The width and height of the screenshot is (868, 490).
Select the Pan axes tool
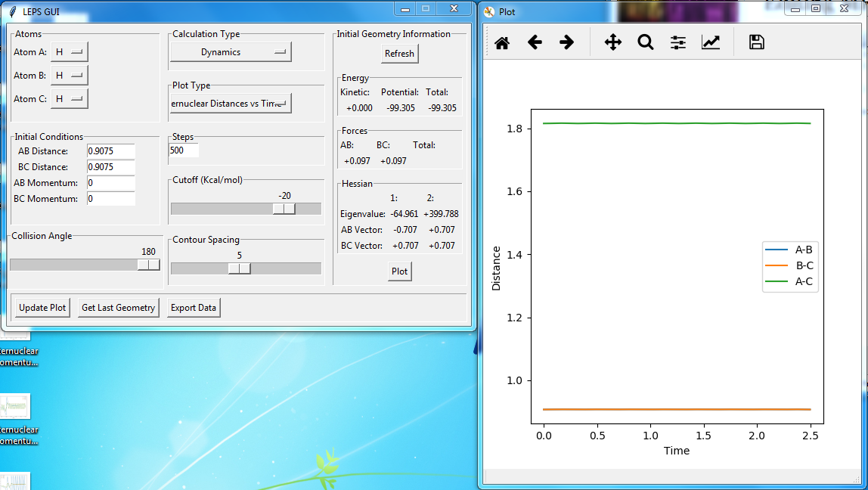click(x=612, y=43)
